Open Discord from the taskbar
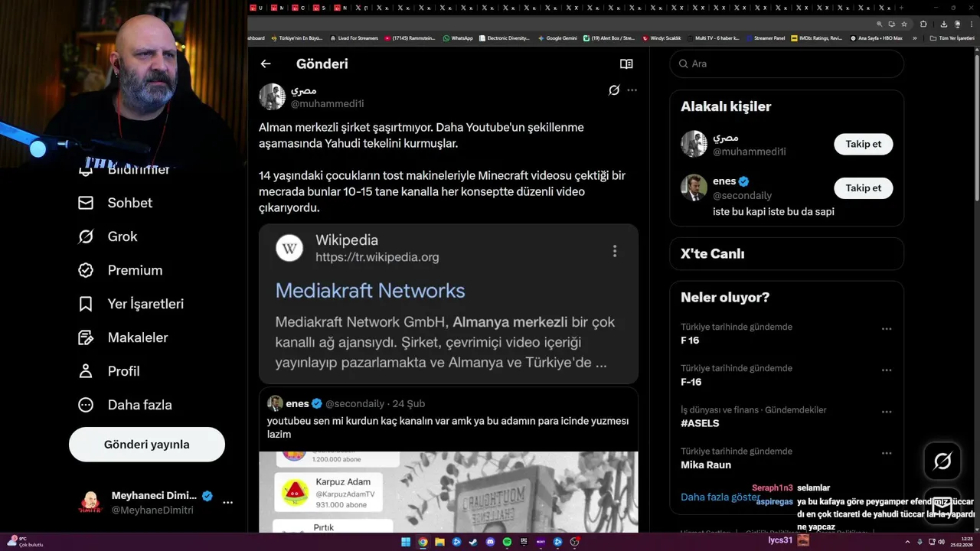This screenshot has height=551, width=980. click(x=490, y=542)
